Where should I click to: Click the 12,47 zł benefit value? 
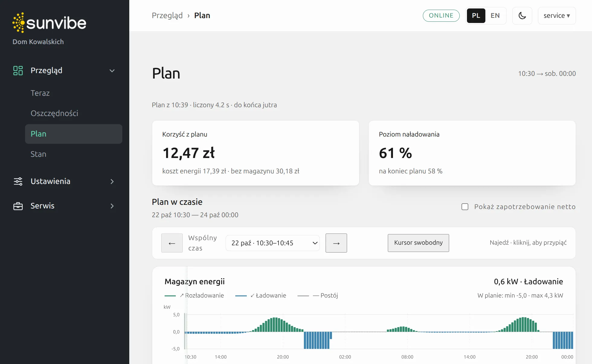click(x=188, y=153)
